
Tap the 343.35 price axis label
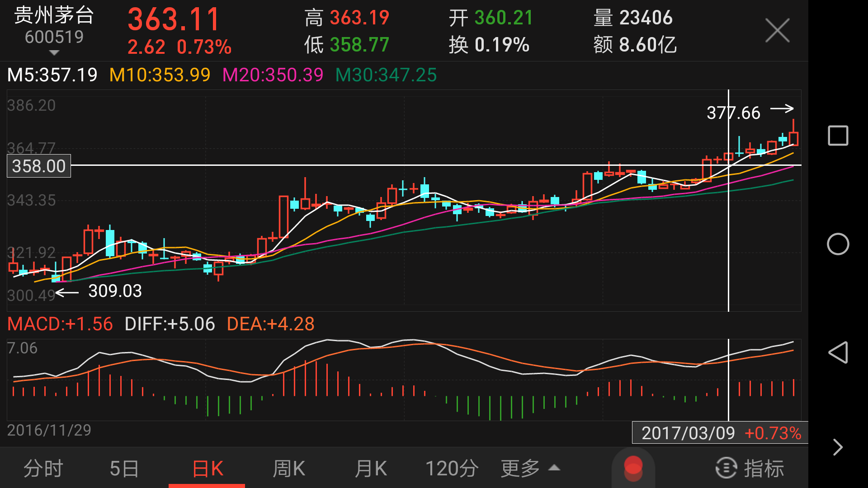click(x=31, y=200)
